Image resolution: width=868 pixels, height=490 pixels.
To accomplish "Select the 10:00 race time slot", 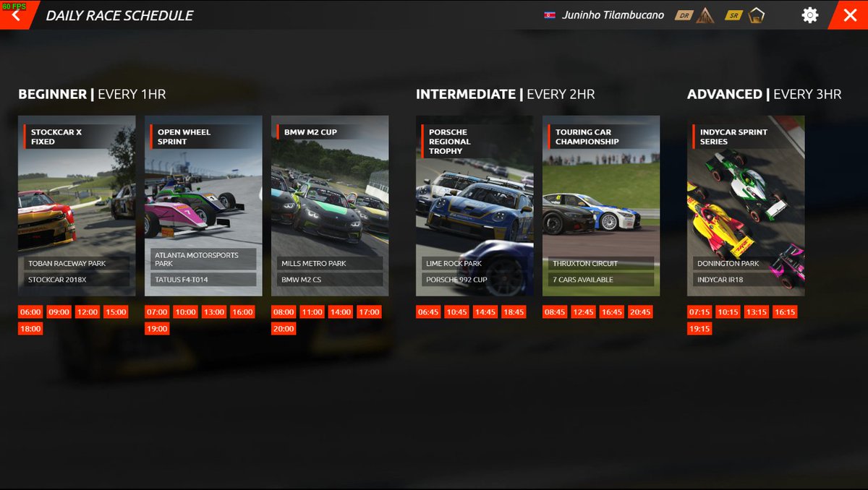I will pos(185,312).
